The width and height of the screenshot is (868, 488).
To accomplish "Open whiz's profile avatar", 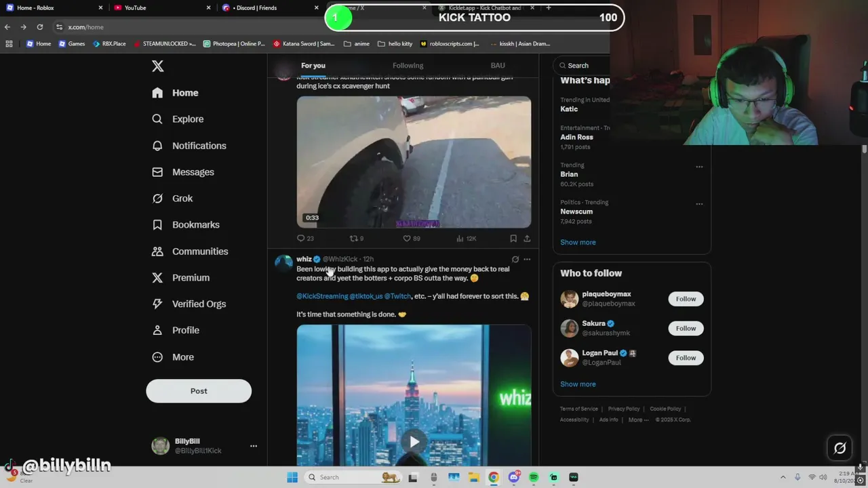I will click(283, 263).
